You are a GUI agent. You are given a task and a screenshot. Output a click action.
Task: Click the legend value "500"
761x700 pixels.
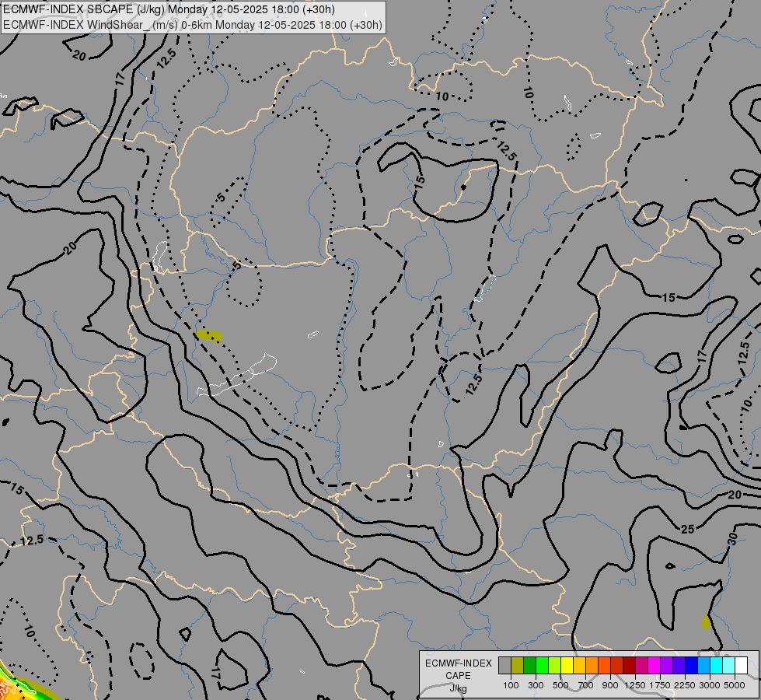[560, 685]
